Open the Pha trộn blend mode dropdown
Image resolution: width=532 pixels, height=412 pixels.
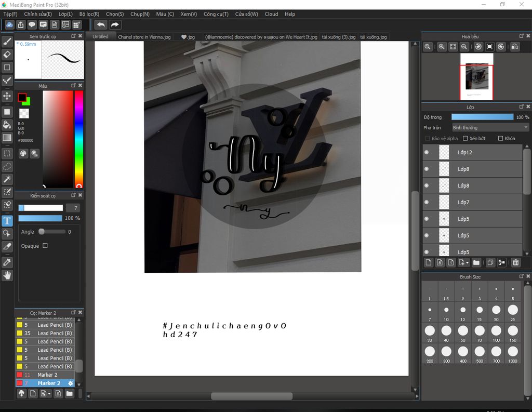click(x=490, y=128)
